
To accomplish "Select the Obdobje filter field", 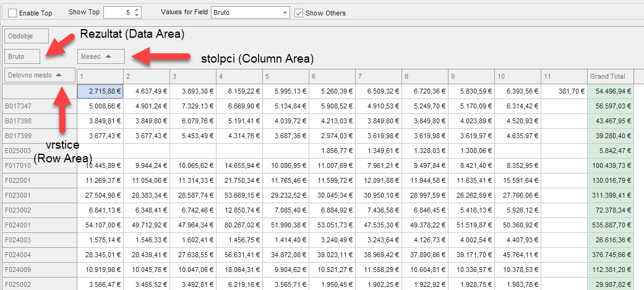I will pyautogui.click(x=26, y=36).
